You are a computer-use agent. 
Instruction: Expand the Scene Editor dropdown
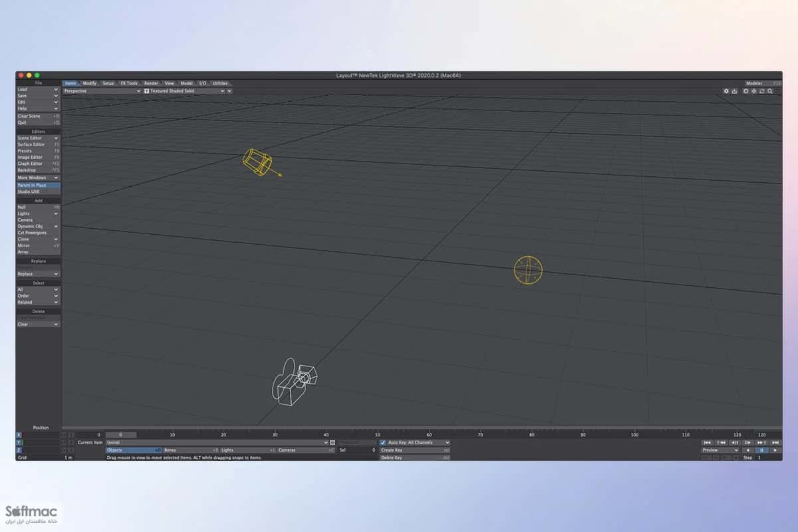(38, 138)
